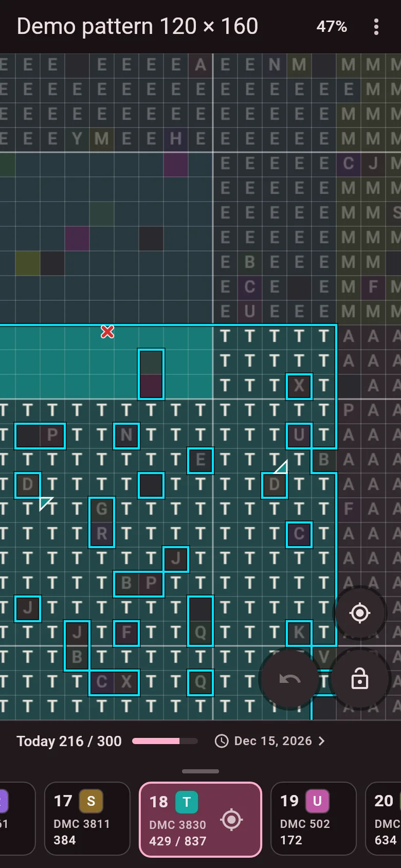
Task: Tap the highlighted G stitch cell
Action: [102, 510]
